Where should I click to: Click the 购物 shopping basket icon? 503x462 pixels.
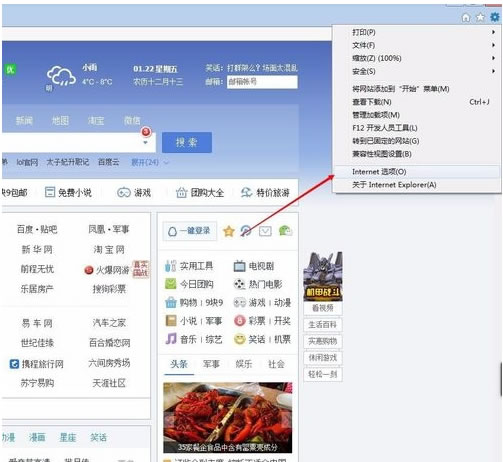coord(170,302)
